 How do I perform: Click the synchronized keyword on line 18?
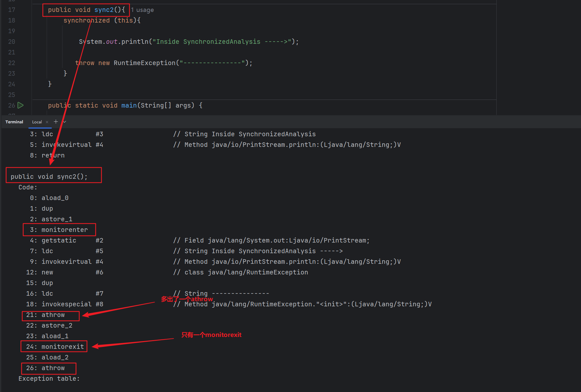click(86, 20)
